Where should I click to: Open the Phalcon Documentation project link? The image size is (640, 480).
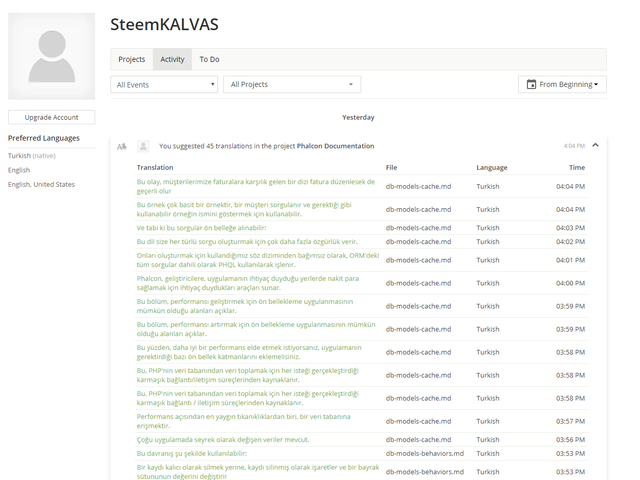tap(335, 146)
